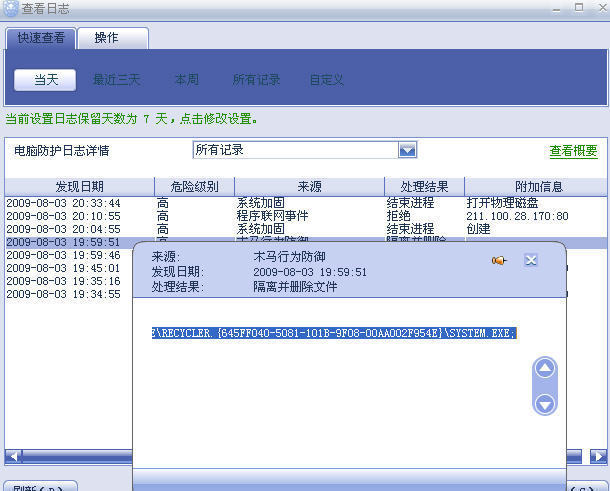Select the 本周 filter
Image resolution: width=610 pixels, height=491 pixels.
[187, 80]
